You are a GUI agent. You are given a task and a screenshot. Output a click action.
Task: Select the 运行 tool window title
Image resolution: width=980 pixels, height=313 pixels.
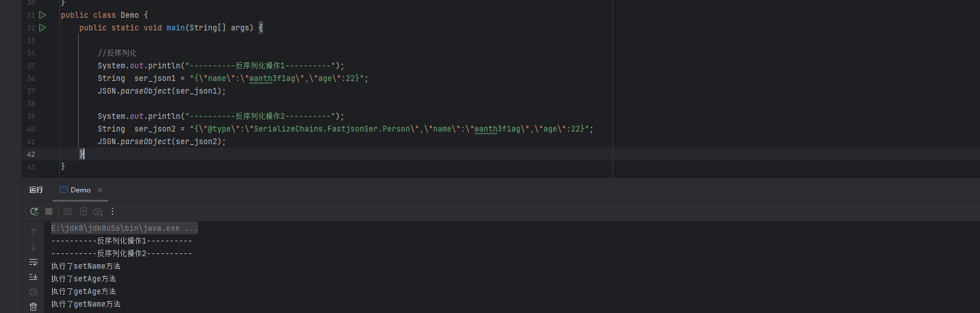[36, 190]
